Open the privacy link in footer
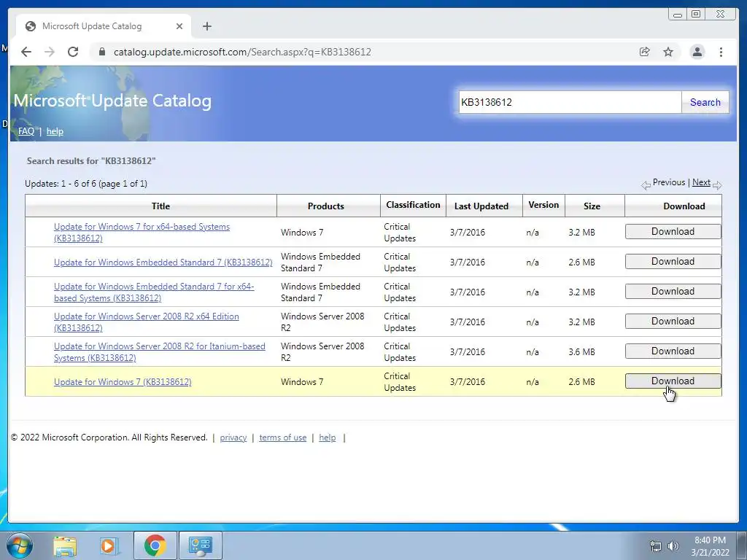Viewport: 747px width, 560px height. click(x=233, y=437)
